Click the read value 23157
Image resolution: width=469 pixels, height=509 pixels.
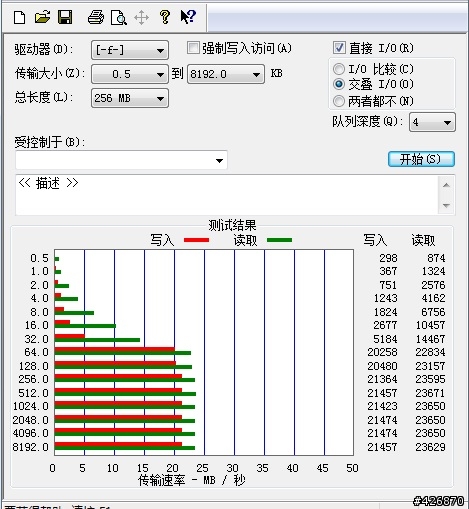430,366
